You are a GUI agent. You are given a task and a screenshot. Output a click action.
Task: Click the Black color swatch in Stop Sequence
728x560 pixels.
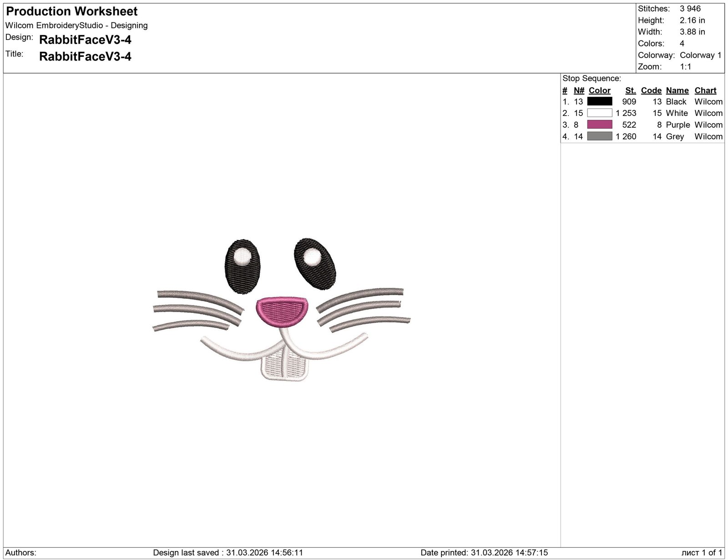[x=600, y=102]
